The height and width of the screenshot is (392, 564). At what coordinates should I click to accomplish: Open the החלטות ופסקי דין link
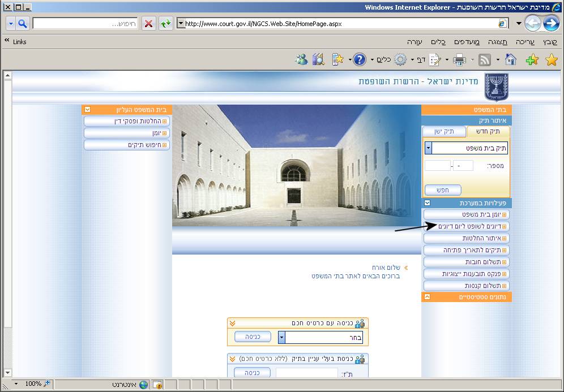pyautogui.click(x=127, y=121)
